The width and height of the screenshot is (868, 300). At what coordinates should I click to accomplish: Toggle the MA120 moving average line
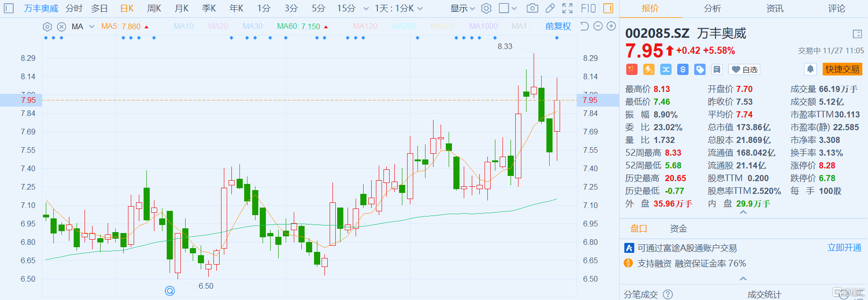[366, 26]
